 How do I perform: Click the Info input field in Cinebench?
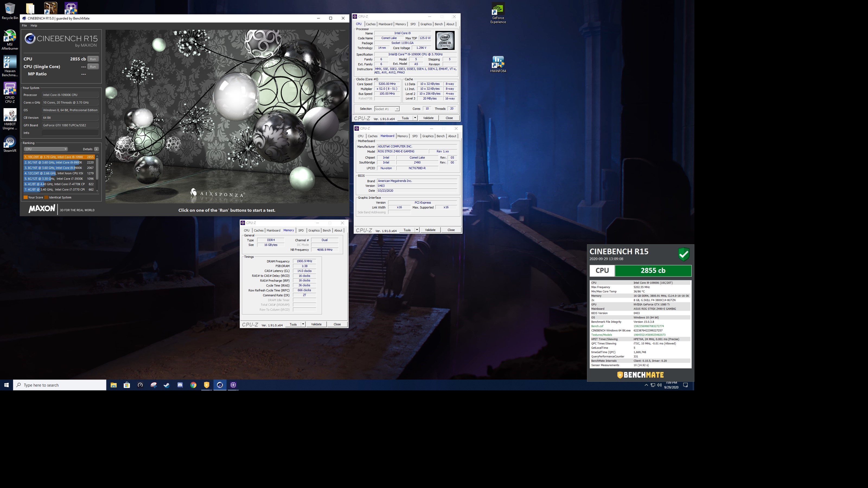(70, 133)
